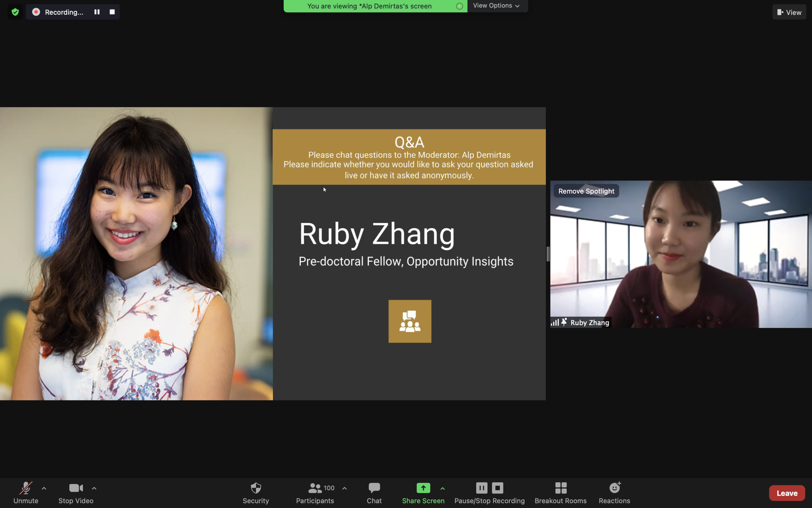Click 'Please chat questions to the Moderator' line
812x508 pixels.
pyautogui.click(x=409, y=155)
